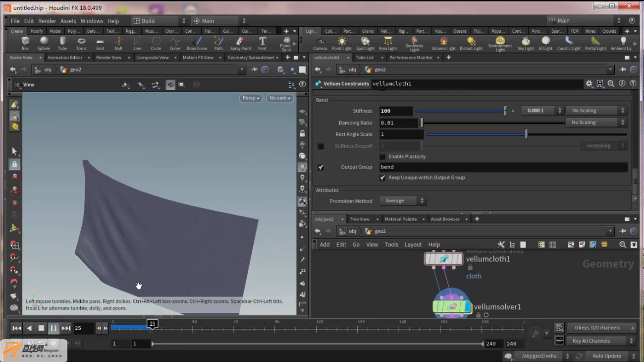Image resolution: width=644 pixels, height=362 pixels.
Task: Uncheck Keep Unique within Output Group
Action: click(382, 178)
